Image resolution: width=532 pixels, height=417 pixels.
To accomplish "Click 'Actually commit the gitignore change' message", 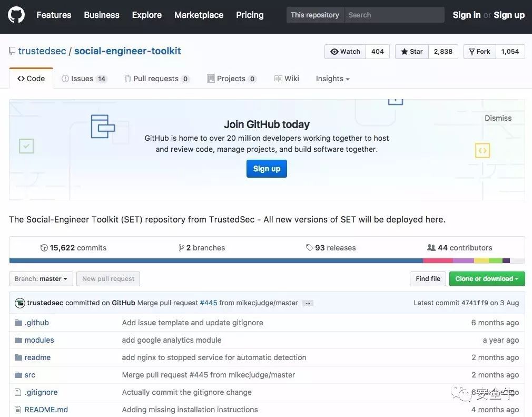I will pos(186,392).
